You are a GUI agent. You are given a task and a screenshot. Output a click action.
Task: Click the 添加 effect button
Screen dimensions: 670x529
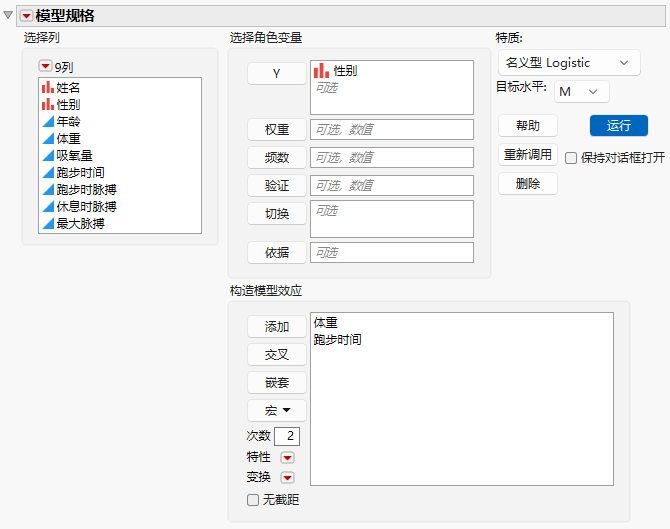click(x=276, y=327)
